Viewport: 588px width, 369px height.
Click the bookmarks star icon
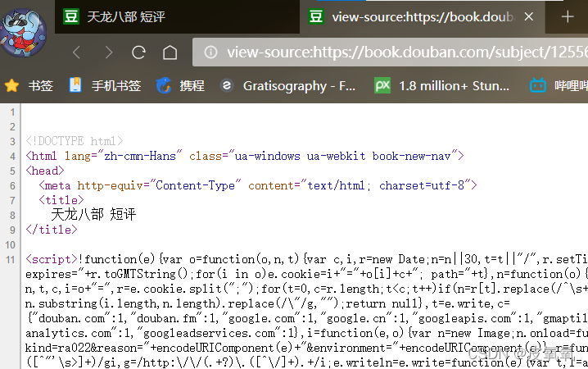[x=11, y=85]
